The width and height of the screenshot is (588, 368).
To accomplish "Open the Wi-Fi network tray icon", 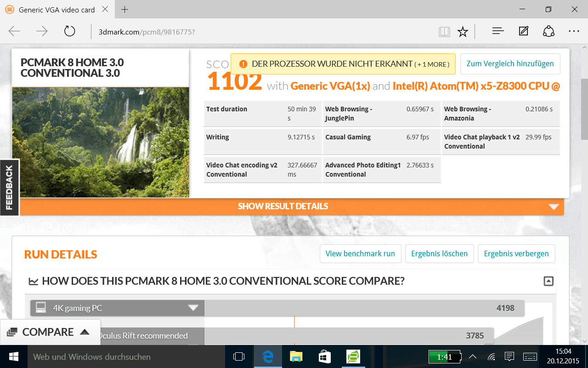I will tap(491, 356).
